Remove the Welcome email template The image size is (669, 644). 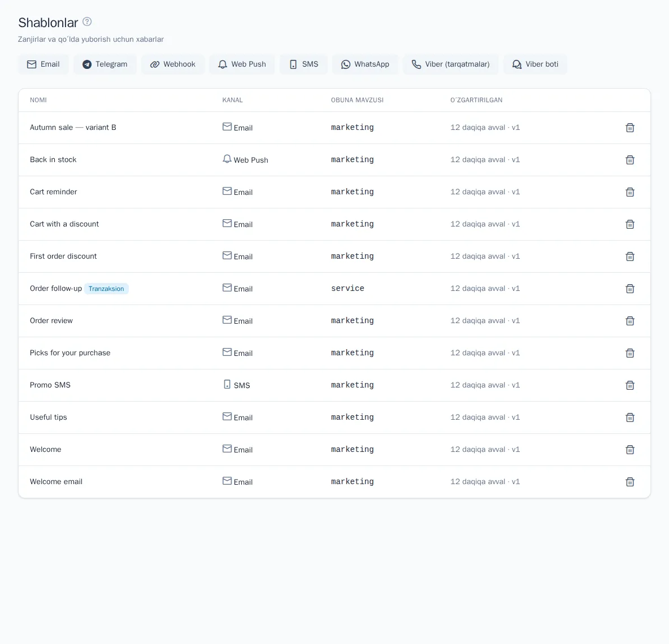(630, 482)
